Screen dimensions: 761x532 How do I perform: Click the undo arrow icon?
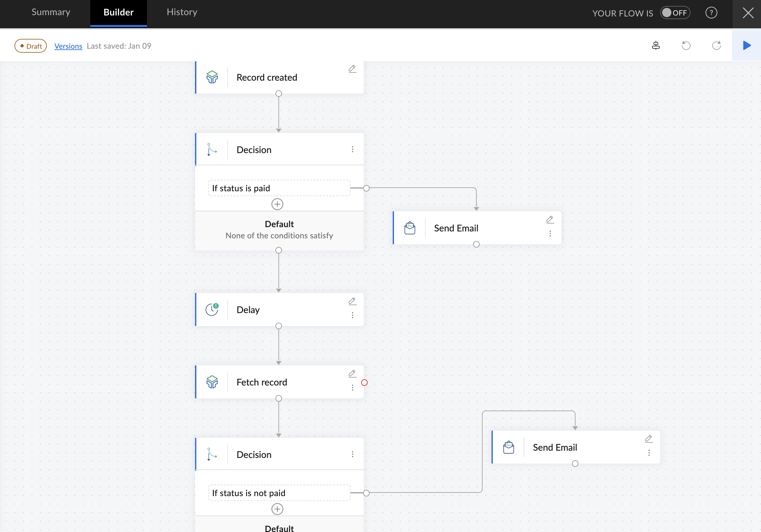coord(686,45)
